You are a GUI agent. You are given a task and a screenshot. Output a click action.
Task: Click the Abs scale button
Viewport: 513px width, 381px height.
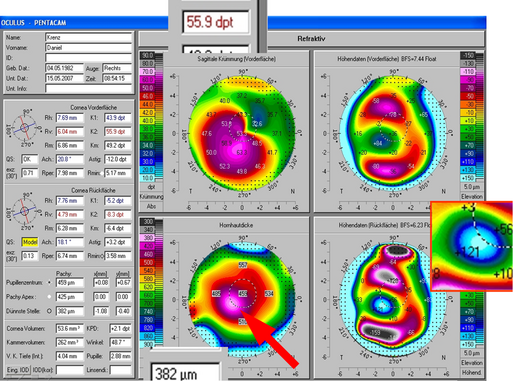151,206
